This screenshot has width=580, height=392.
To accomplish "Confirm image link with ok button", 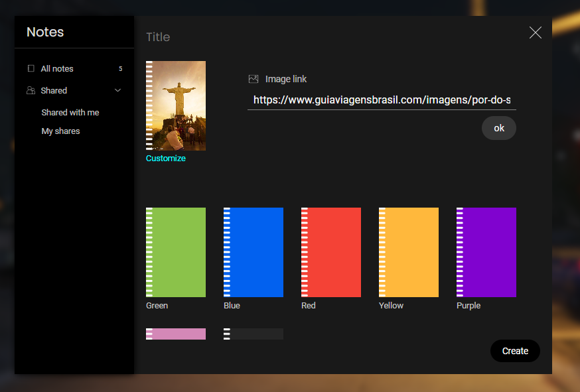I will [x=498, y=128].
